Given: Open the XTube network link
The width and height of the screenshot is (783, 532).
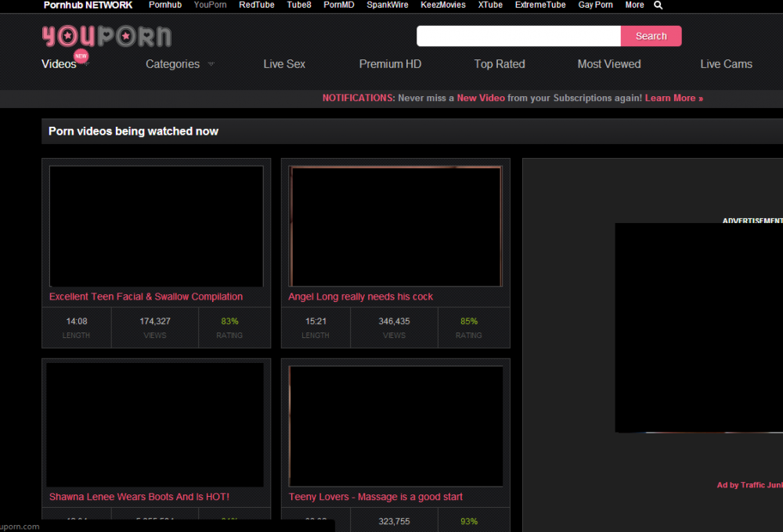Looking at the screenshot, I should pos(490,5).
